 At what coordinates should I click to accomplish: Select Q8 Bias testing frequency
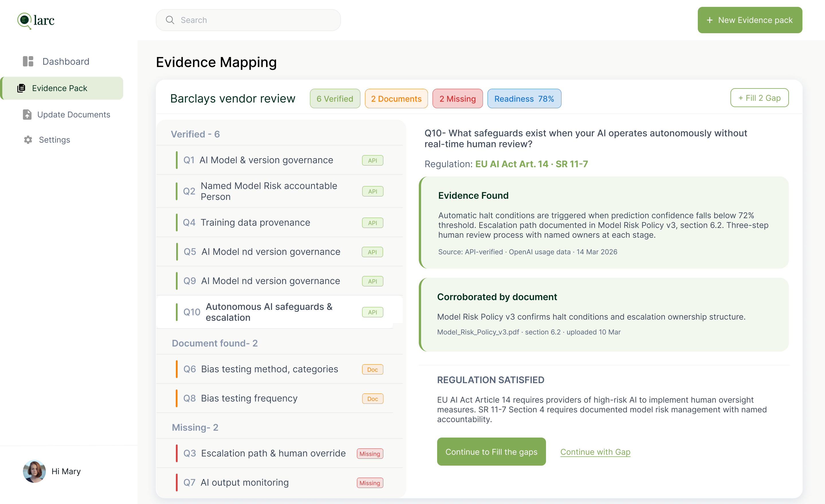pos(280,398)
